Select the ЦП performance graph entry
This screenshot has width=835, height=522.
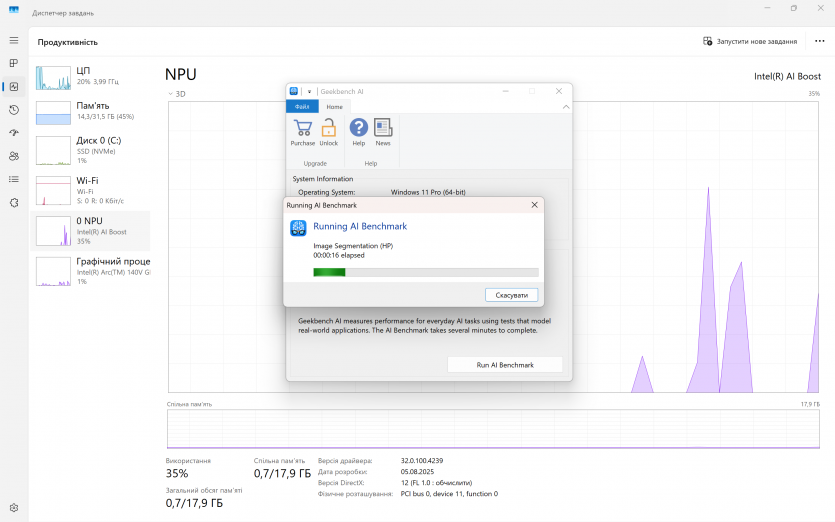(x=90, y=76)
